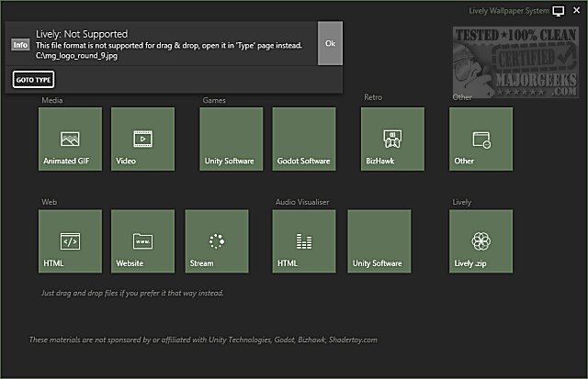The image size is (588, 379).
Task: Click the monitor icon in title bar
Action: (x=558, y=11)
